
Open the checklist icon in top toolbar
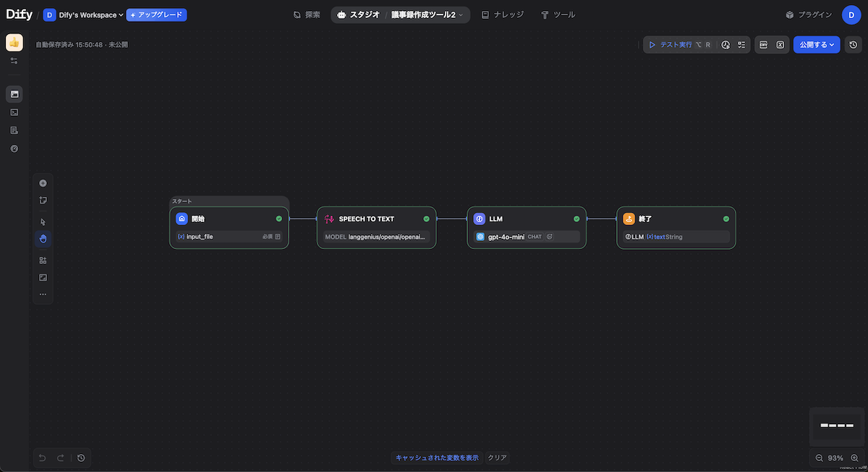(x=741, y=45)
